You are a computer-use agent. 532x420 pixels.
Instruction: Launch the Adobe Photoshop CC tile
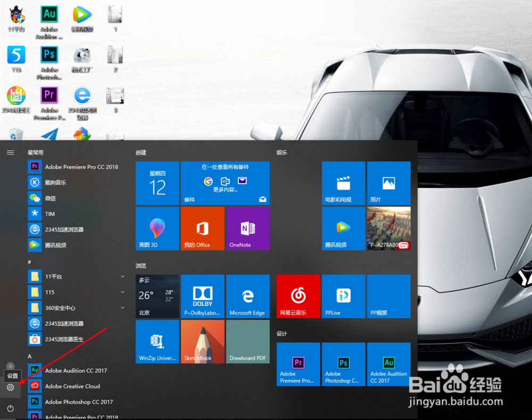[343, 364]
